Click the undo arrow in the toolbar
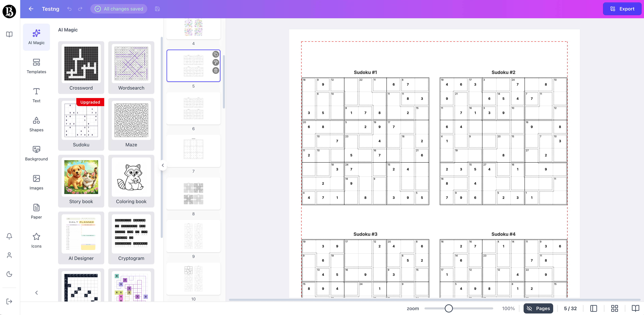644x315 pixels. pyautogui.click(x=69, y=9)
